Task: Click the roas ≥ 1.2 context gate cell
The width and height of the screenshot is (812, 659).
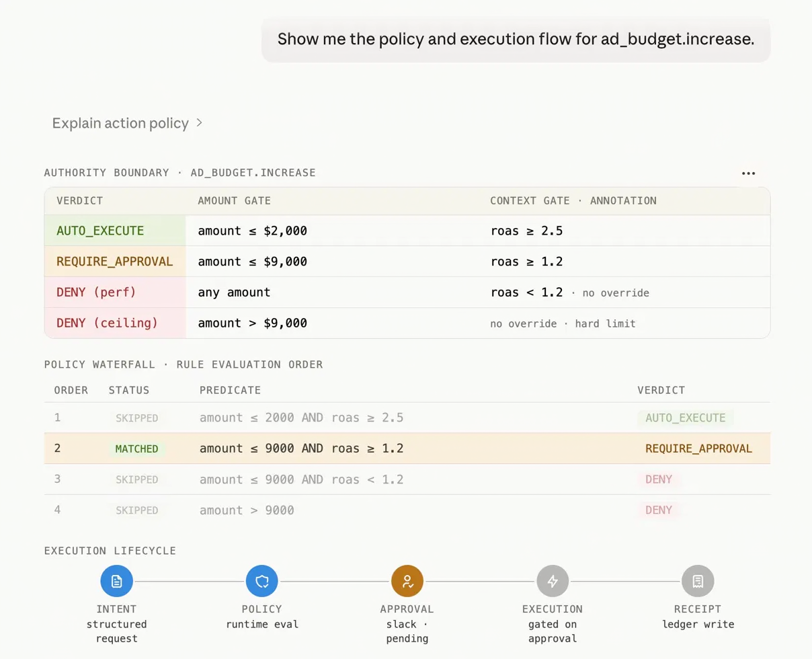Action: tap(526, 262)
